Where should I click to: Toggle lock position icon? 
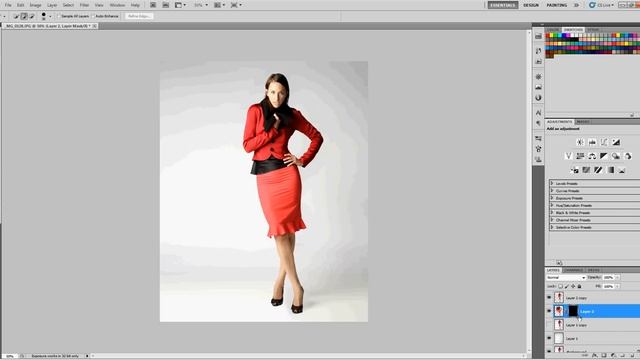pyautogui.click(x=573, y=287)
